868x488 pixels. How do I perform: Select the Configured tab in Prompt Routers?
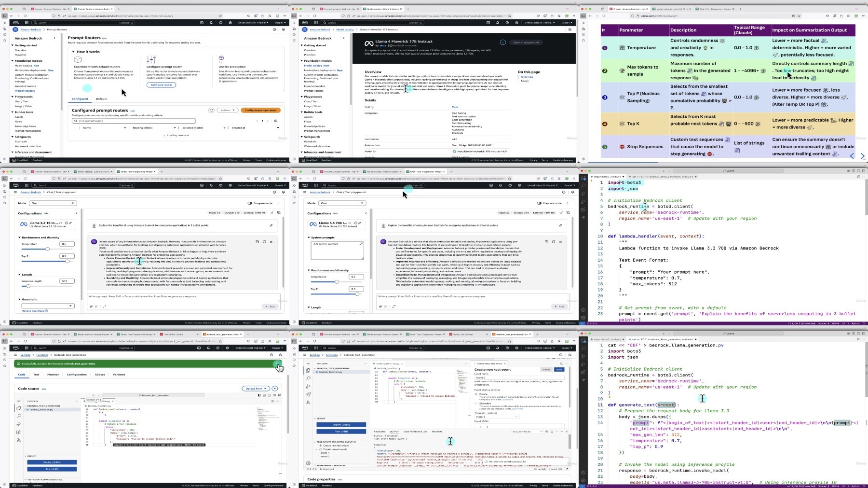(x=80, y=99)
